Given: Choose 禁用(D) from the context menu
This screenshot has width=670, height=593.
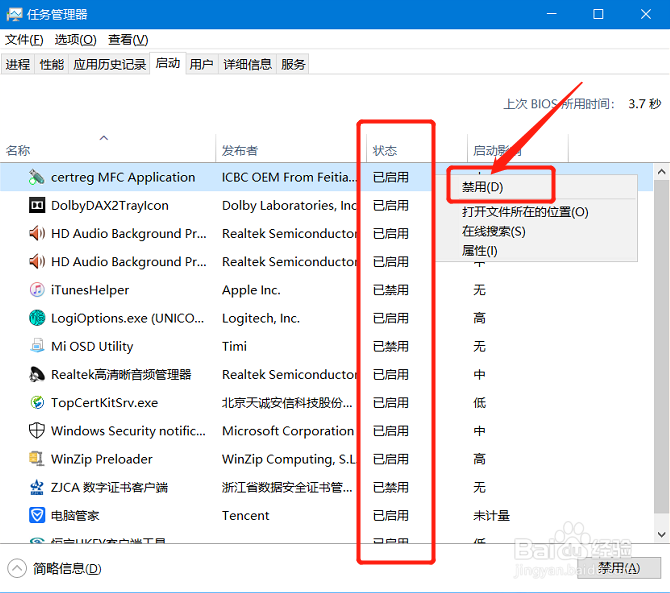Looking at the screenshot, I should coord(536,187).
